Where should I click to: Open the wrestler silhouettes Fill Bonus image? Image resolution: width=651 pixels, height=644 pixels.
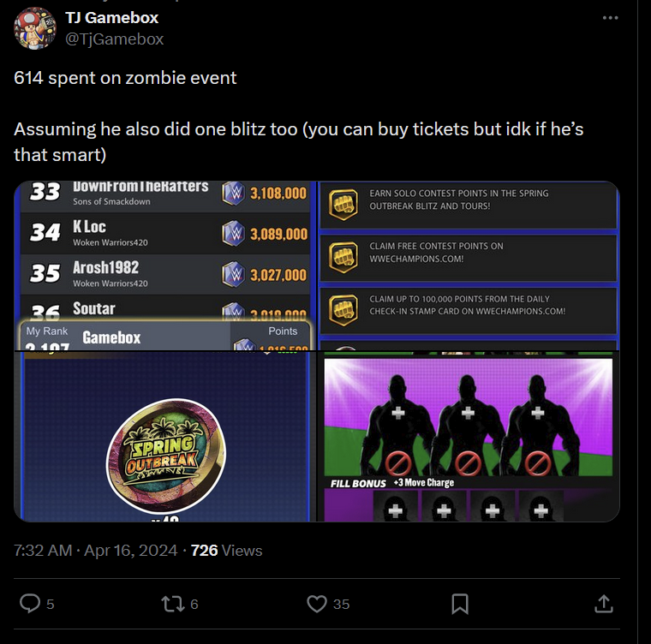[469, 437]
